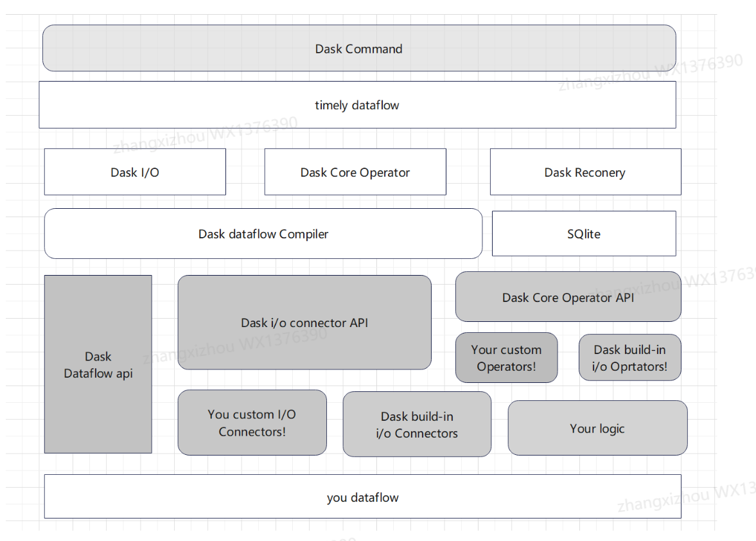Screen dimensions: 756x541
Task: Select the Dask I/O box
Action: coord(135,172)
